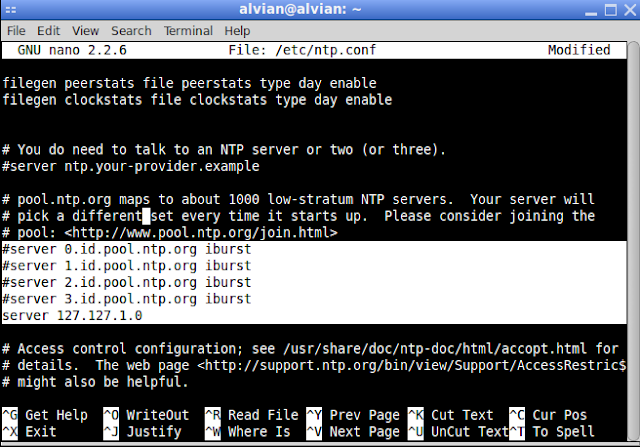
Task: Open the Terminal menu
Action: pos(188,31)
